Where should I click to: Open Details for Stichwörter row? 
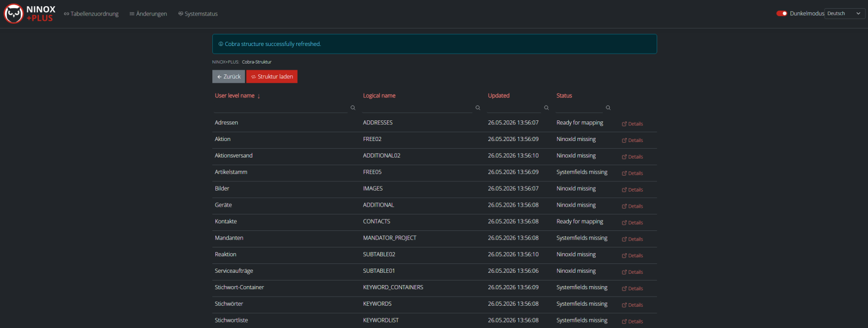[x=632, y=306]
